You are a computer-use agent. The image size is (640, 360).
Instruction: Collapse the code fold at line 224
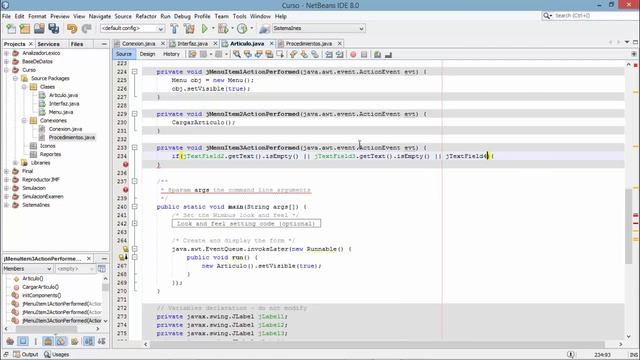(134, 71)
